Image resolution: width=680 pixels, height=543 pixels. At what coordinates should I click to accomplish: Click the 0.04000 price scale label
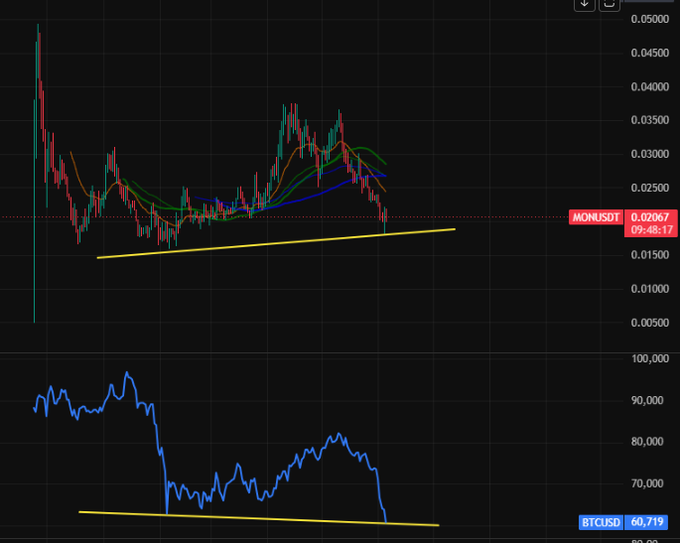click(650, 87)
